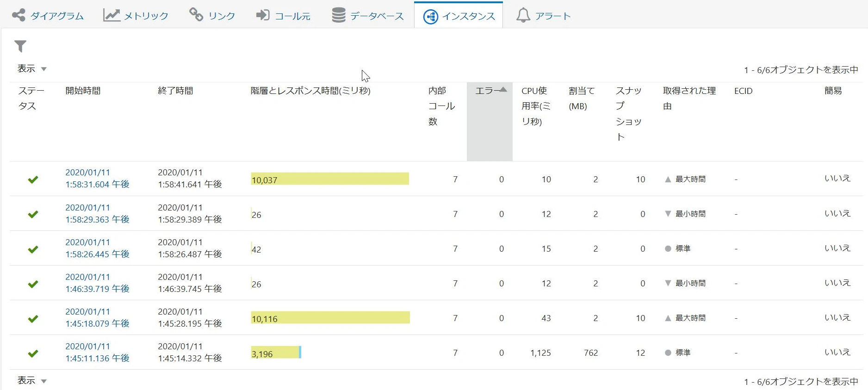The image size is (868, 390).
Task: Click the メトリック chart icon
Action: coord(112,15)
